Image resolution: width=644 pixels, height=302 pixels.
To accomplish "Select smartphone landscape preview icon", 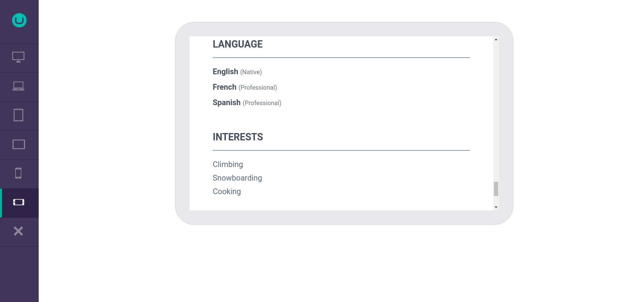I will point(19,202).
